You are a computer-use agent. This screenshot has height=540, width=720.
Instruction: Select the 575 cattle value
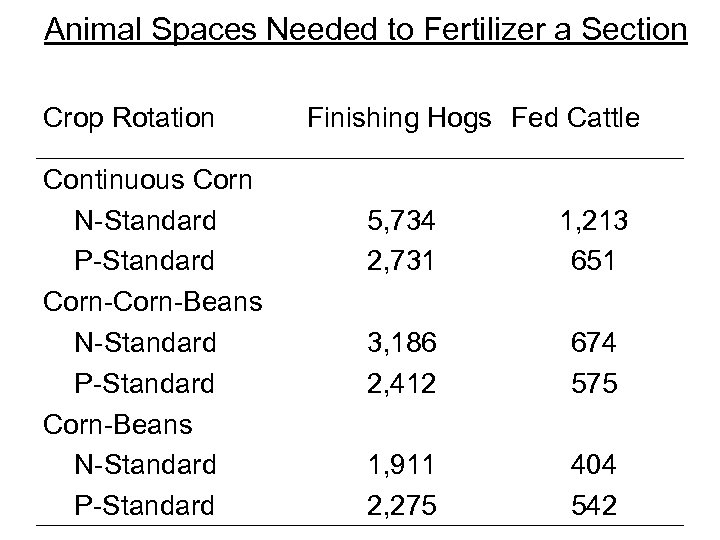pos(594,383)
